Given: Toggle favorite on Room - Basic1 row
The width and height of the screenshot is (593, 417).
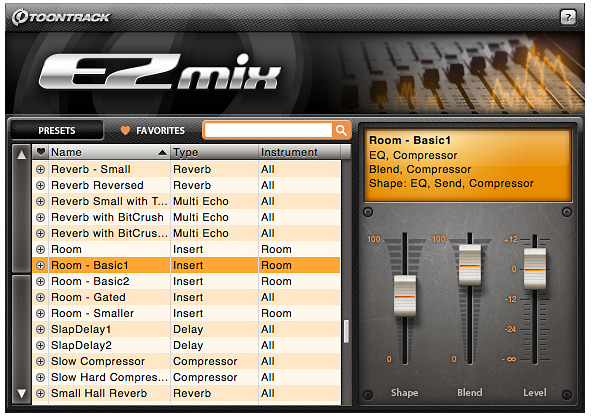Looking at the screenshot, I should pos(40,265).
